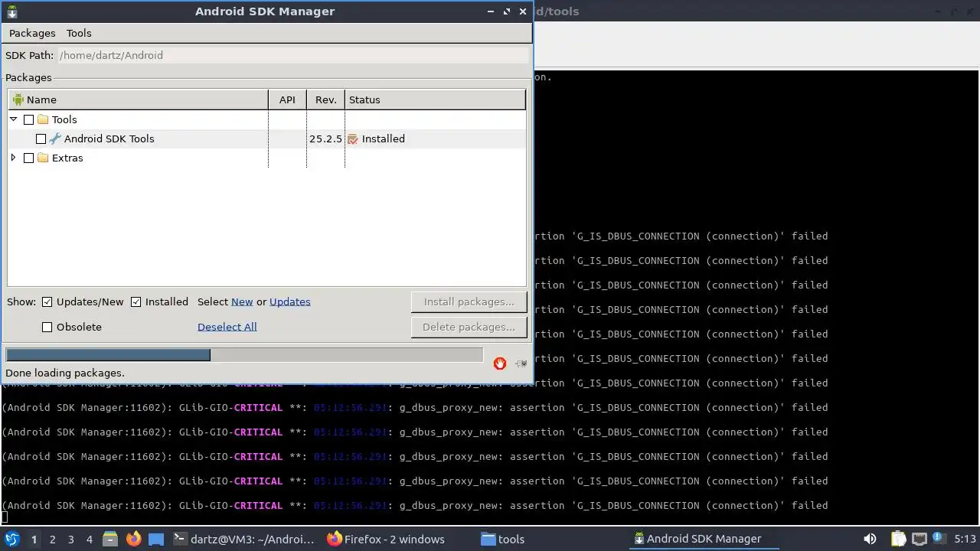Sort by the Status column header
Image resolution: width=980 pixels, height=551 pixels.
(435, 99)
